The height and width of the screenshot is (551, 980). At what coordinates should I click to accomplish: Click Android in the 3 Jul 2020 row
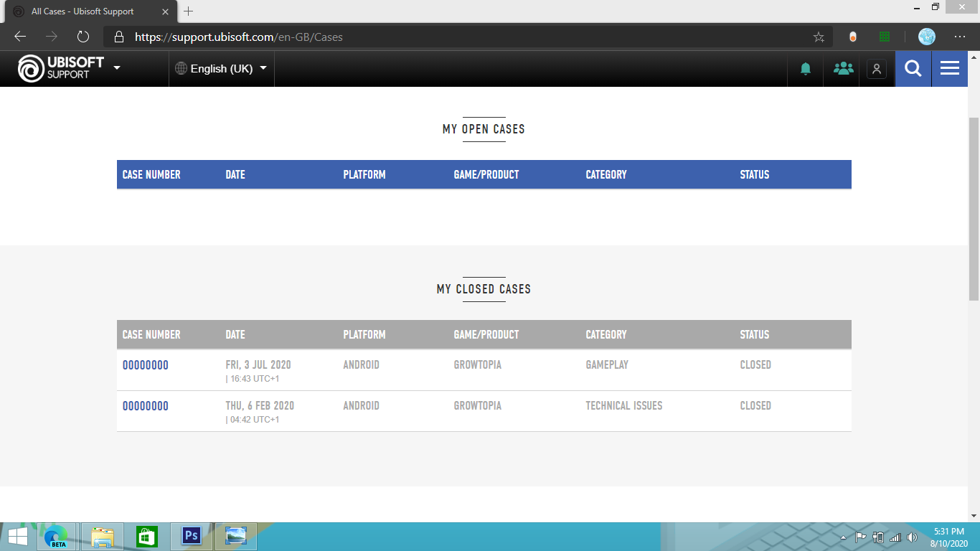pyautogui.click(x=361, y=365)
